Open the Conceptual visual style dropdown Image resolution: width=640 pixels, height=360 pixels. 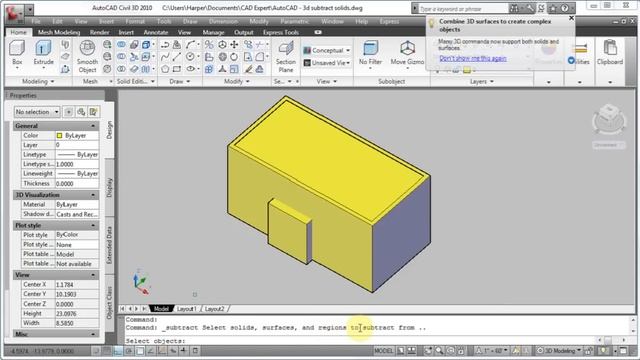pos(327,50)
